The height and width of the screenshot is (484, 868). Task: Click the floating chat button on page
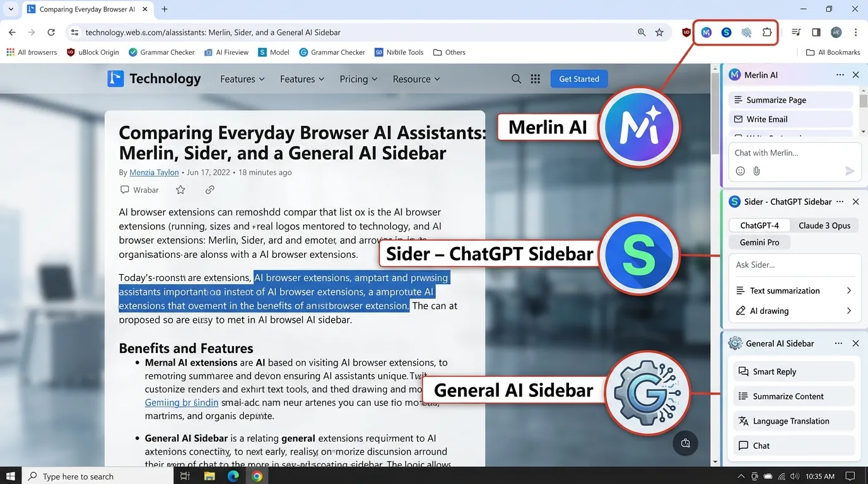pyautogui.click(x=686, y=442)
